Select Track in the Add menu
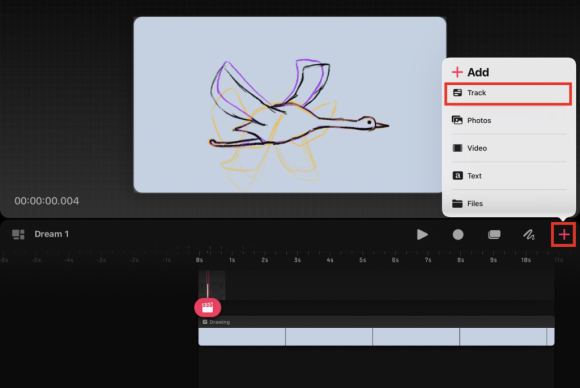The width and height of the screenshot is (580, 388). tap(508, 93)
